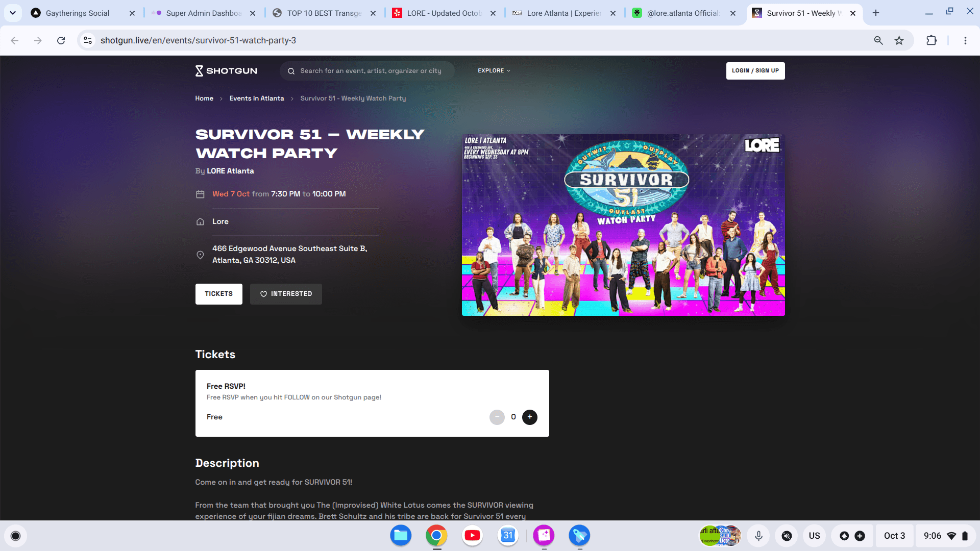Decrease ticket quantity with minus button
980x551 pixels.
point(497,417)
